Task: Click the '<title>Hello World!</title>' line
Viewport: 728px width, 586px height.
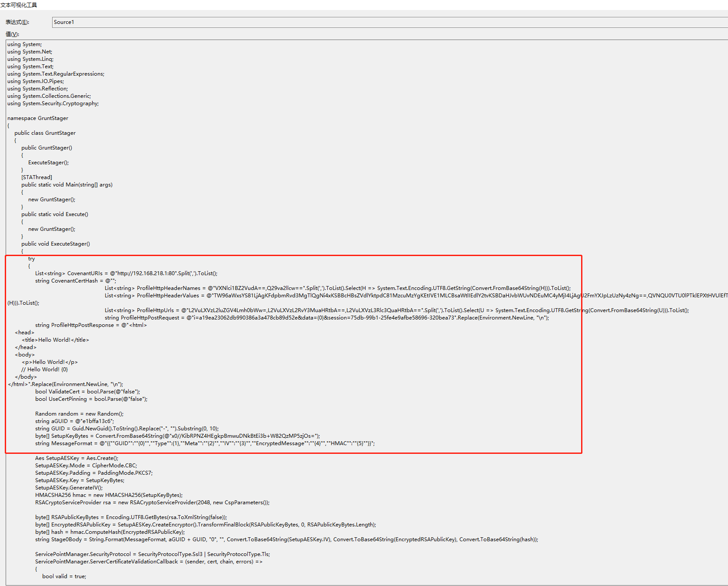Action: click(56, 340)
